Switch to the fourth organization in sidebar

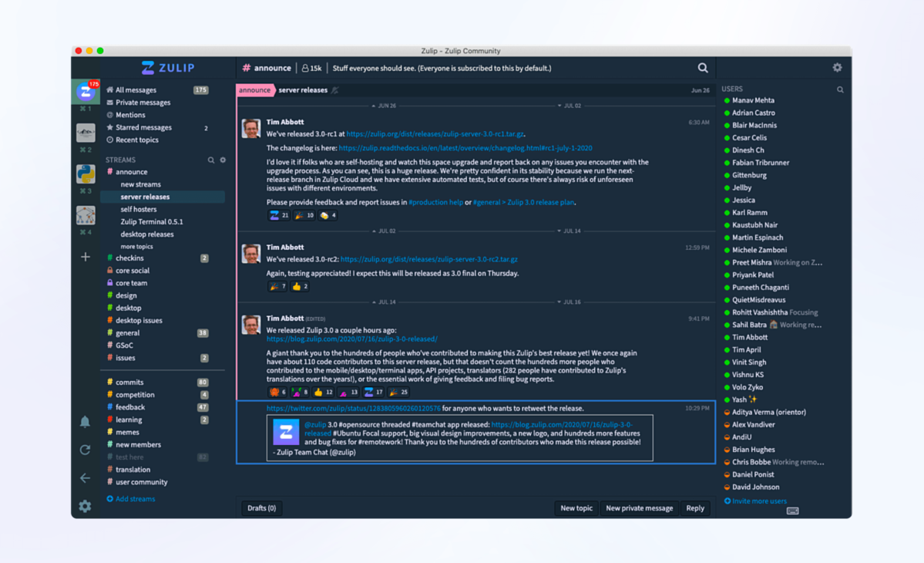[86, 215]
